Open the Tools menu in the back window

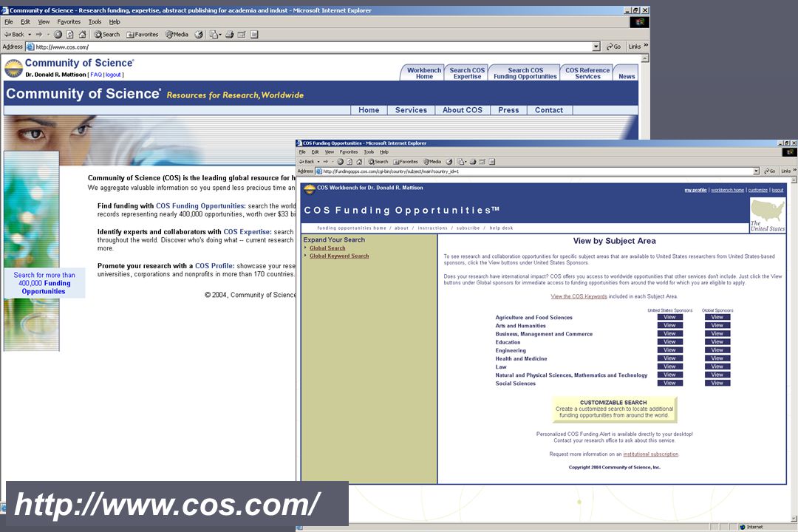pos(95,22)
